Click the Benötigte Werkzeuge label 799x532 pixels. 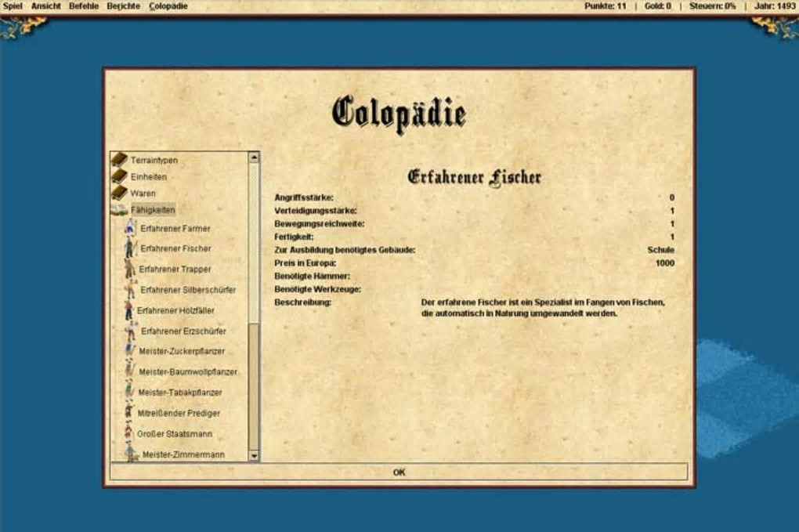click(x=317, y=289)
